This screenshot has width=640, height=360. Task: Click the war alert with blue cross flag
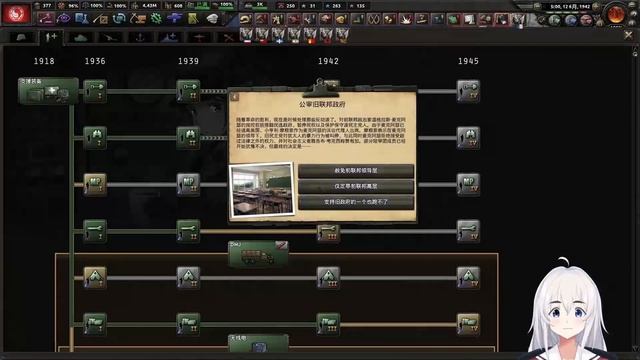coord(279,36)
